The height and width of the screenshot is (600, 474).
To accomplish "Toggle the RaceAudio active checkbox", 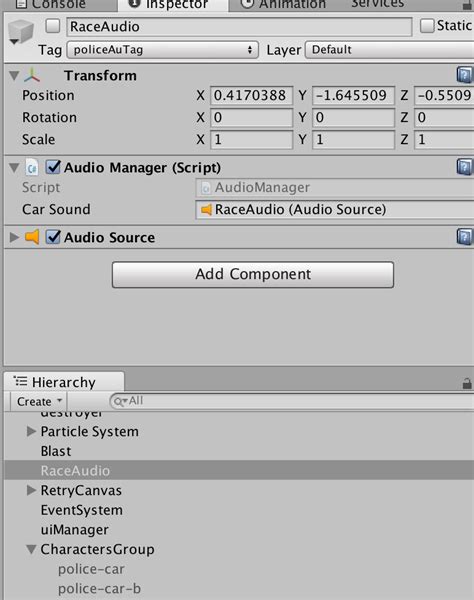I will (x=53, y=26).
